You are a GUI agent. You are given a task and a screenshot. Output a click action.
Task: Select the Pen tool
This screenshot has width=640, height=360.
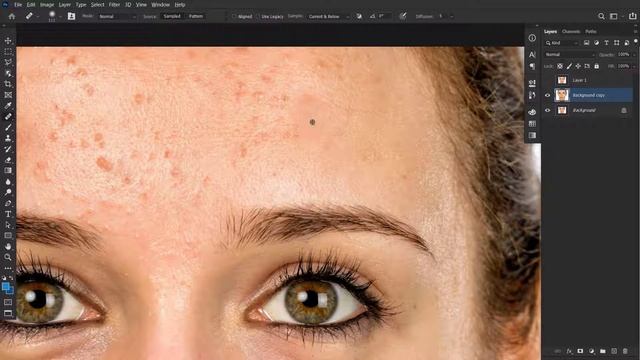8,203
